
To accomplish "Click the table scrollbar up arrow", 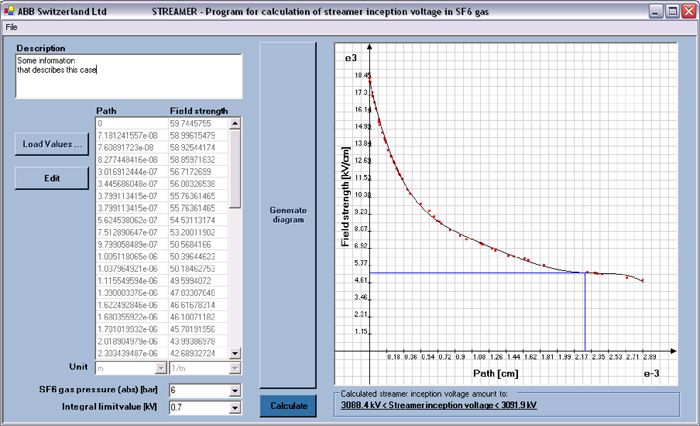I will click(x=235, y=123).
